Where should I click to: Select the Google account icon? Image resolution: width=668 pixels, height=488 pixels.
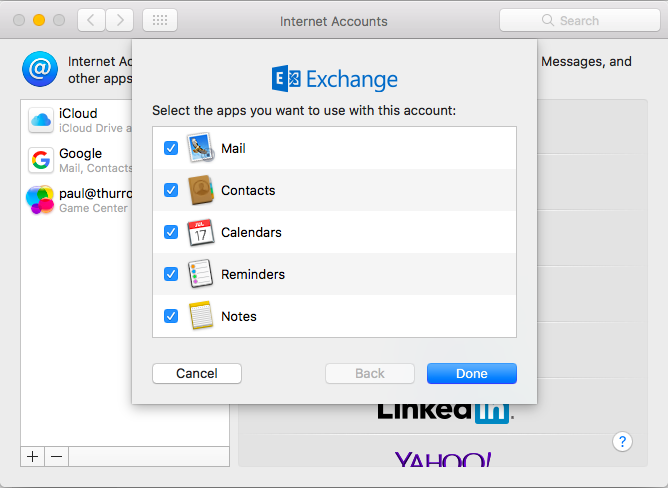coord(41,160)
